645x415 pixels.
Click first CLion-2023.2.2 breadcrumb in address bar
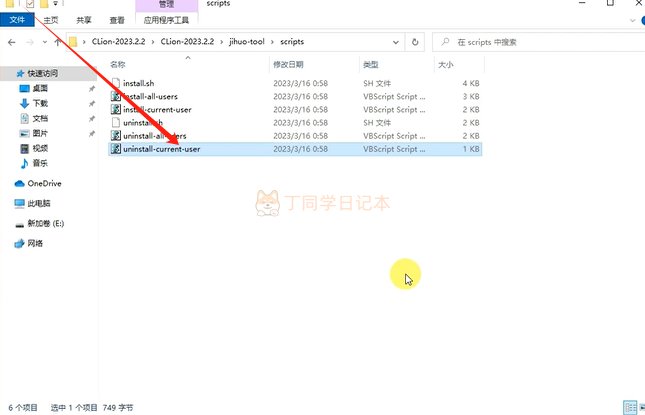[x=118, y=42]
